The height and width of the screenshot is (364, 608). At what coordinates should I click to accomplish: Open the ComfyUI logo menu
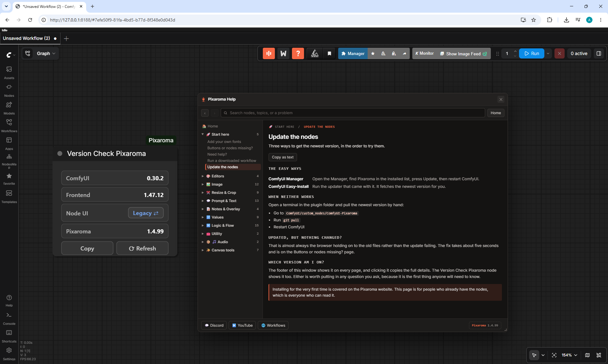tap(10, 55)
